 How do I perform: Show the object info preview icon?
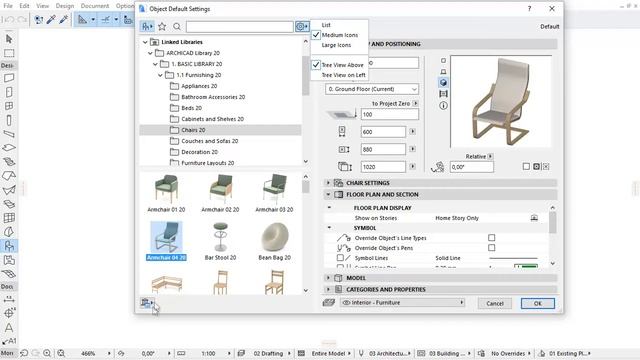[443, 106]
